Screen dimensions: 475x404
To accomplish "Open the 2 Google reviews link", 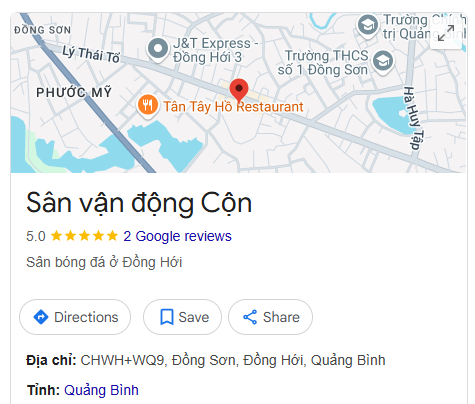I will [177, 236].
